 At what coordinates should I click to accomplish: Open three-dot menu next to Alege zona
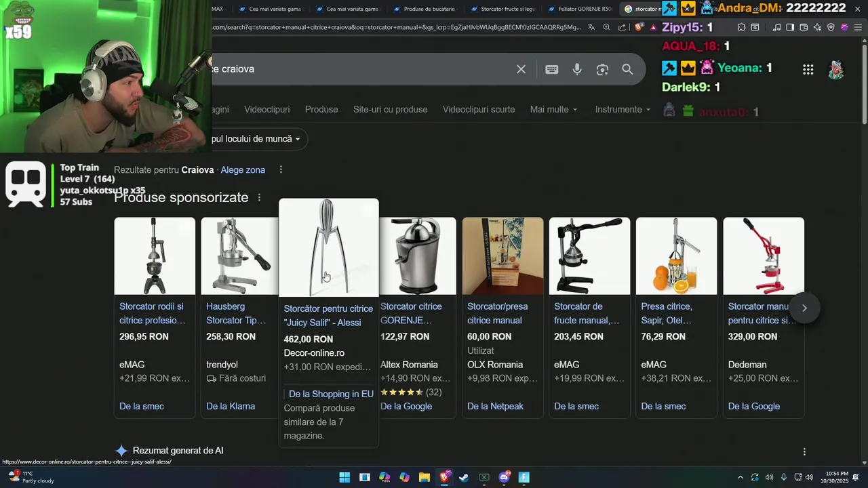(281, 169)
